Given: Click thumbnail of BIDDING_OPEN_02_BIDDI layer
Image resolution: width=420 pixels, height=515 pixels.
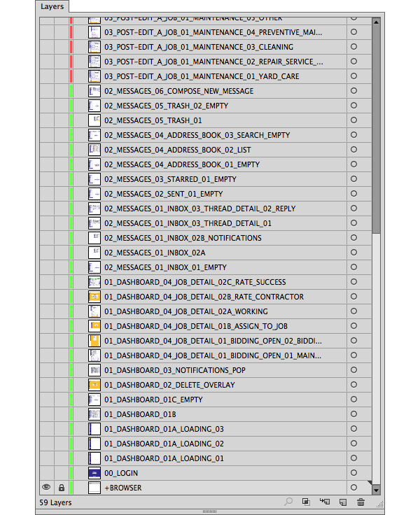Looking at the screenshot, I should point(94,341).
